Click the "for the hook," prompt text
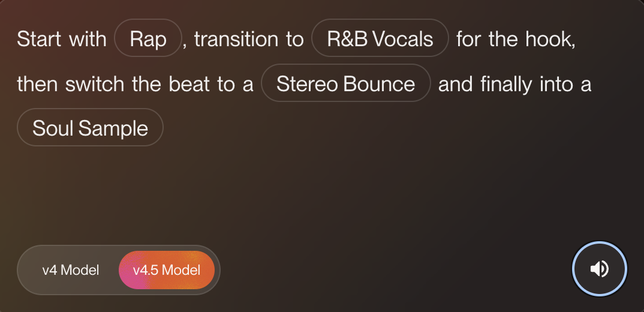The image size is (644, 312). pyautogui.click(x=516, y=39)
